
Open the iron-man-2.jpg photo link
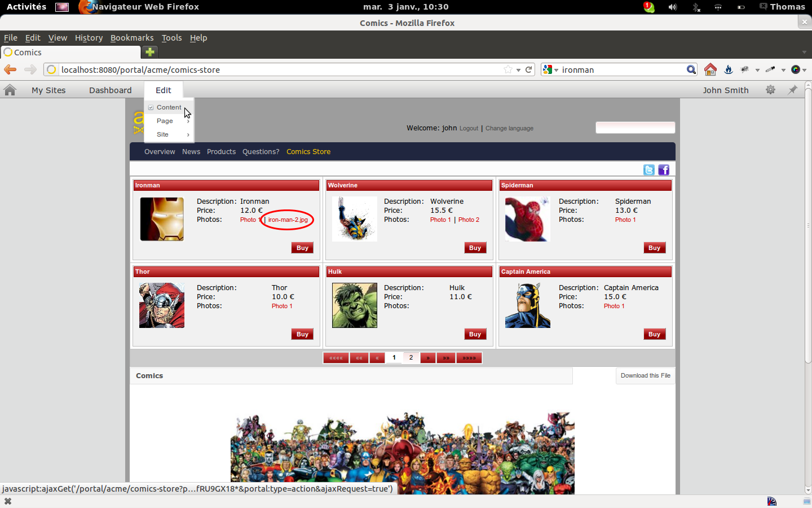point(288,220)
